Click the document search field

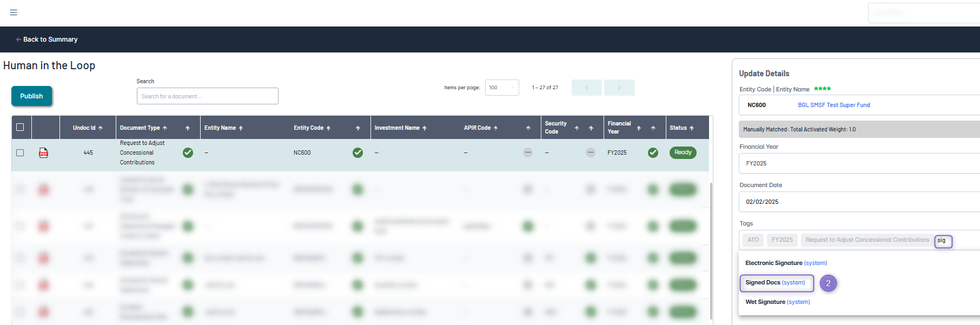(x=207, y=96)
